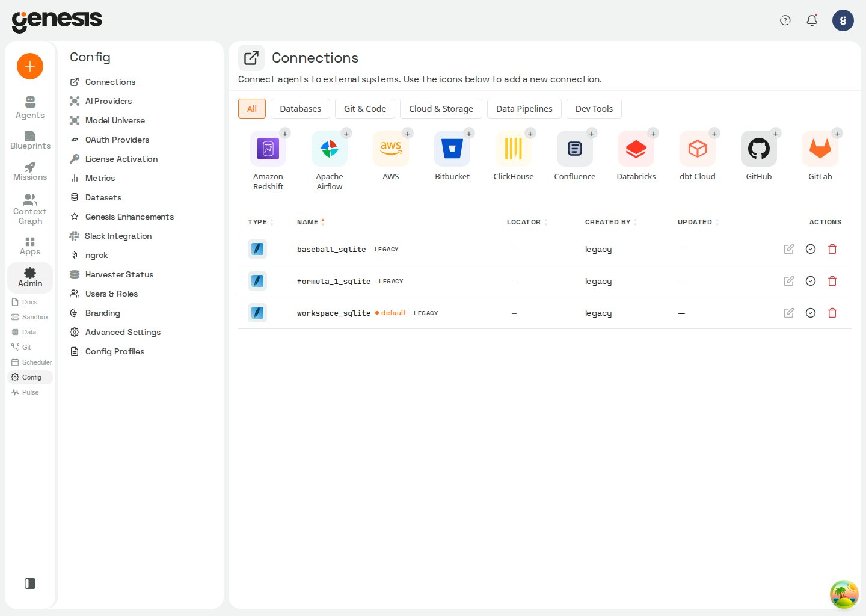The height and width of the screenshot is (616, 866).
Task: Open the Context Graph section
Action: tap(30, 209)
